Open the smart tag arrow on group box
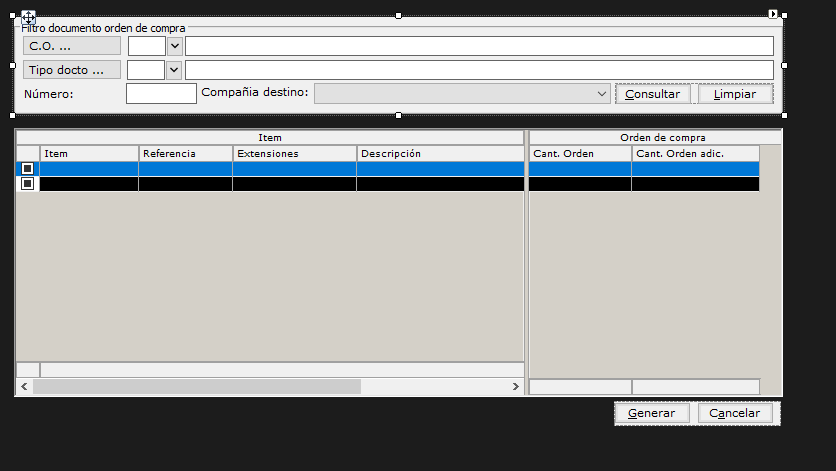 (773, 14)
